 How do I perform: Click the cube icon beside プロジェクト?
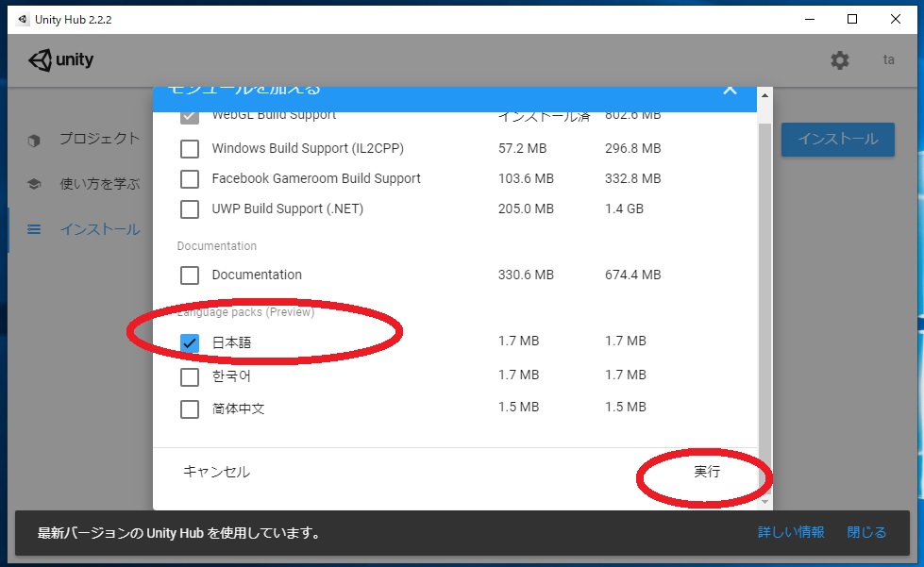pyautogui.click(x=34, y=141)
